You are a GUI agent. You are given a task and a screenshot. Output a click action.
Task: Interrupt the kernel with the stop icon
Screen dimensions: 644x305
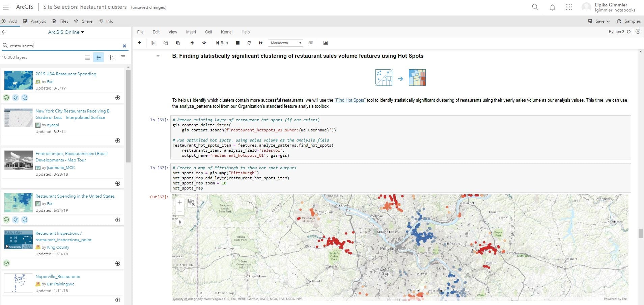[237, 43]
